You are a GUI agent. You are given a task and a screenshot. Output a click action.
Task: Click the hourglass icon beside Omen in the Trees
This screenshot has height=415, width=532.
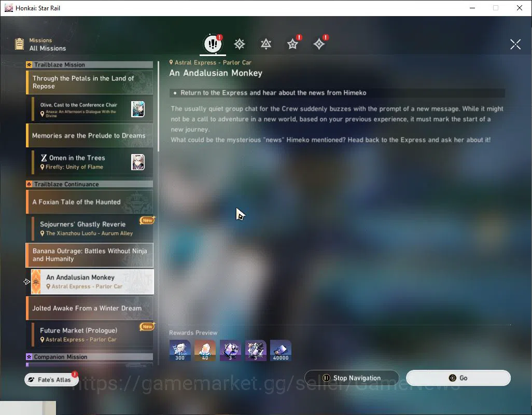point(44,158)
